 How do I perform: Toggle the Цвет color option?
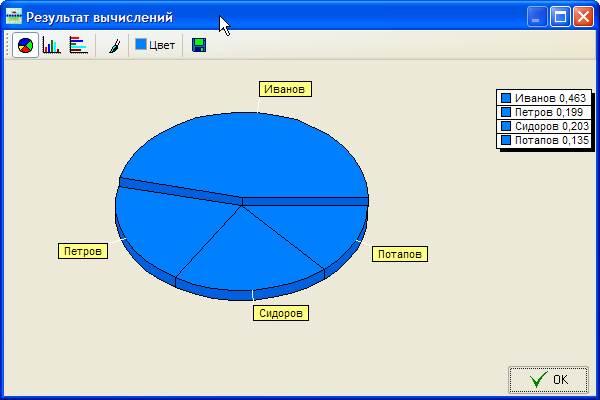coord(155,45)
